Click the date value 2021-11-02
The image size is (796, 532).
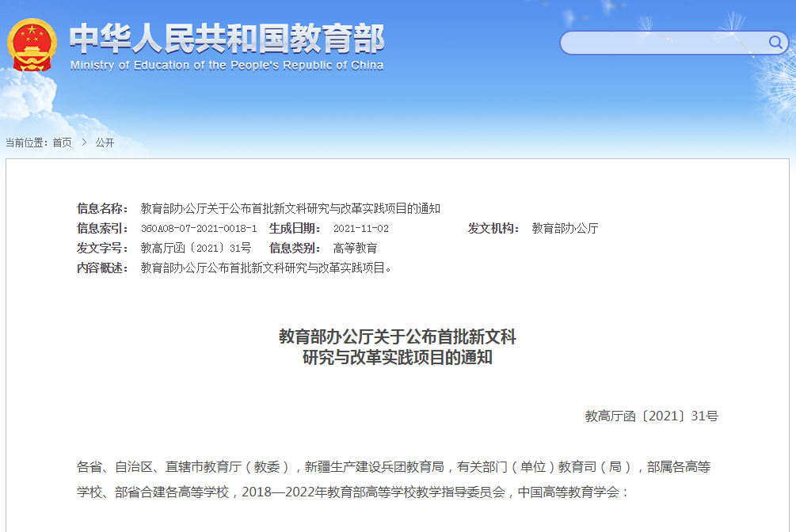(360, 229)
